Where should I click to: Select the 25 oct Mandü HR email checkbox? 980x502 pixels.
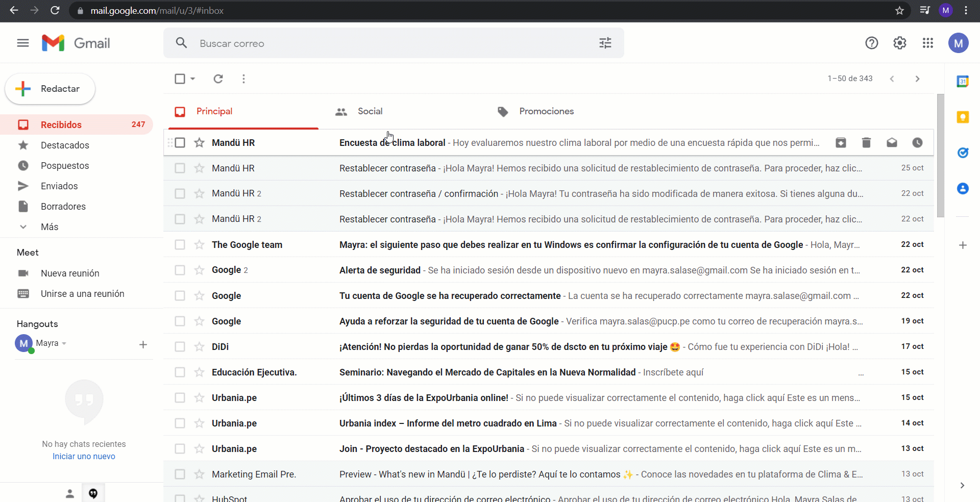point(180,168)
